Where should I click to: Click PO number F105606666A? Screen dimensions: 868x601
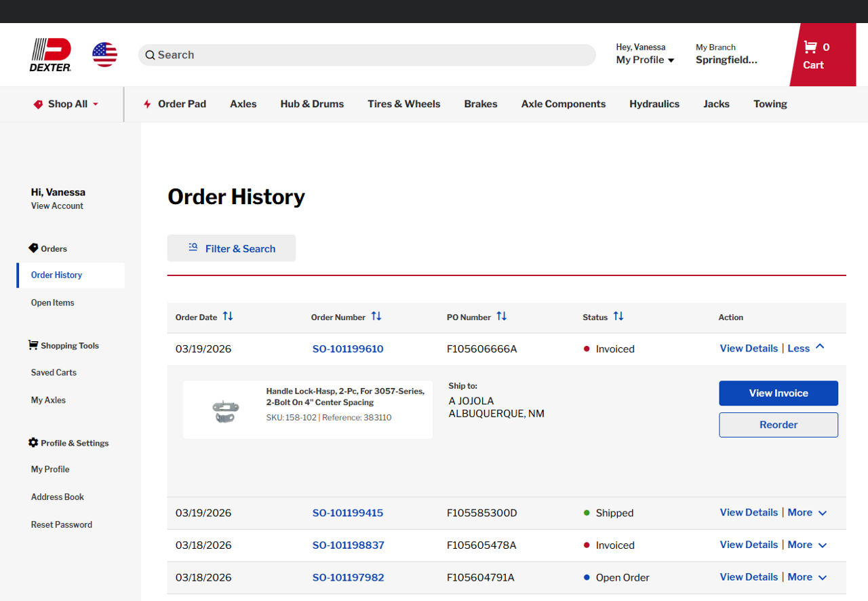(x=481, y=349)
